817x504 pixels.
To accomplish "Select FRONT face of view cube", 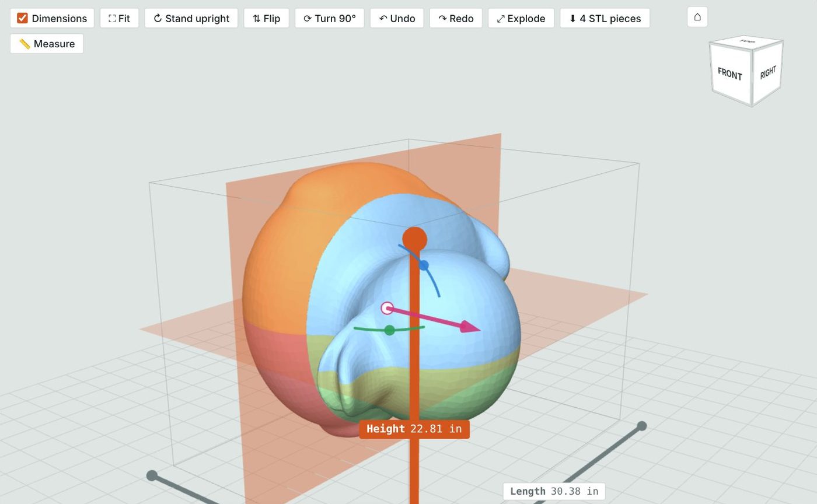I will pyautogui.click(x=729, y=74).
